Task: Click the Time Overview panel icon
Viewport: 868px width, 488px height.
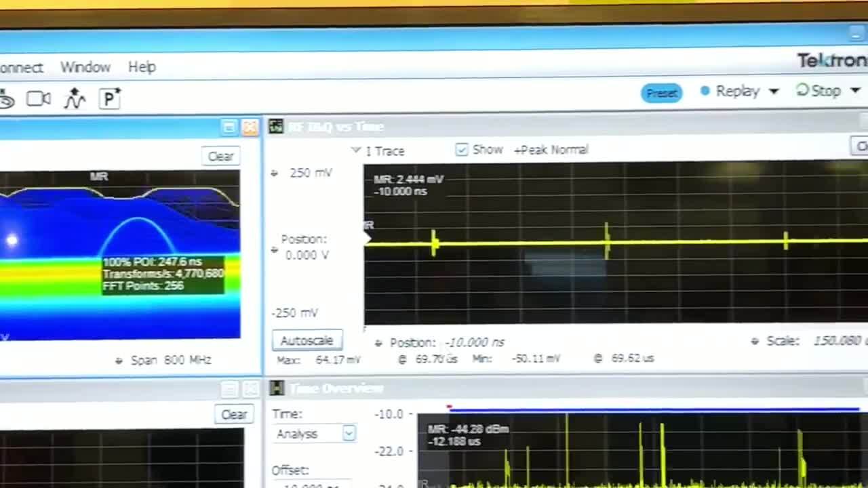Action: pyautogui.click(x=275, y=388)
